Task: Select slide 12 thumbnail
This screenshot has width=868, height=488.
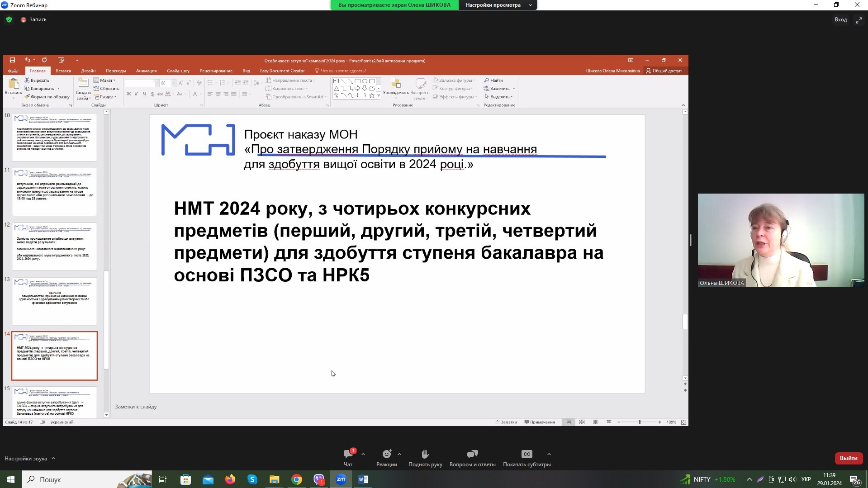Action: [54, 246]
